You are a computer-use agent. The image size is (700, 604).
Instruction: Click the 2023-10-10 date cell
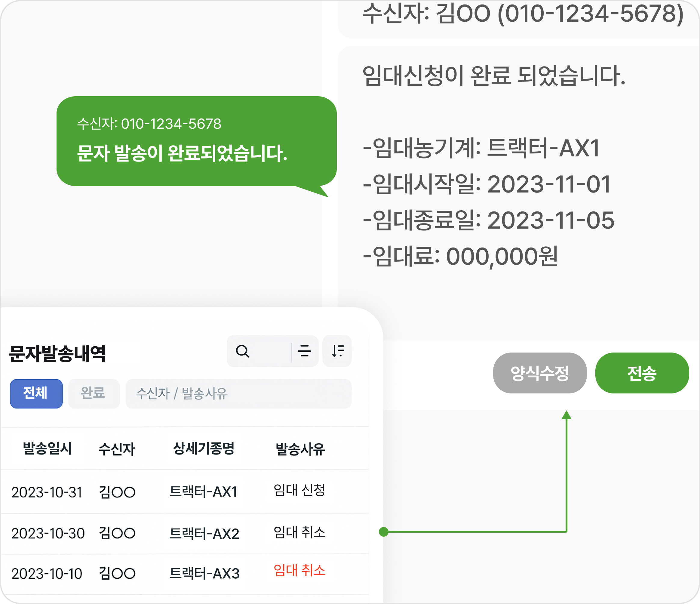47,574
